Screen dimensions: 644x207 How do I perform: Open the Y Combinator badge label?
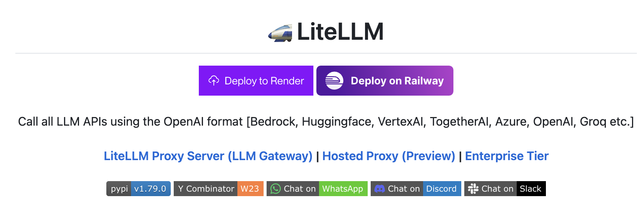(206, 189)
